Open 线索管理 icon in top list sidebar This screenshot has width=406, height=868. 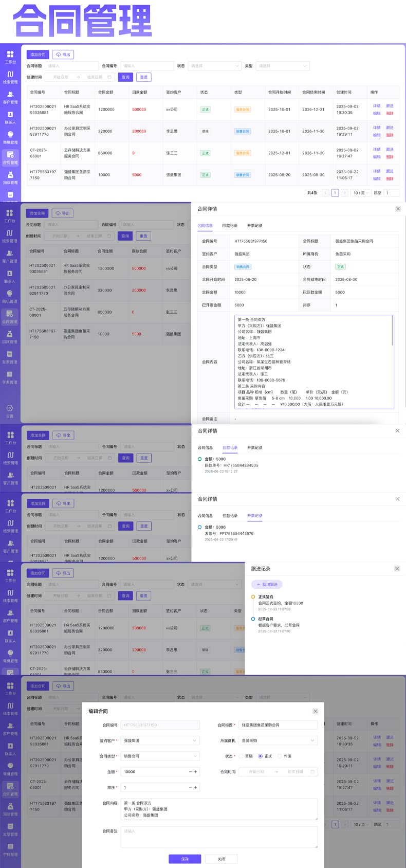click(x=10, y=74)
